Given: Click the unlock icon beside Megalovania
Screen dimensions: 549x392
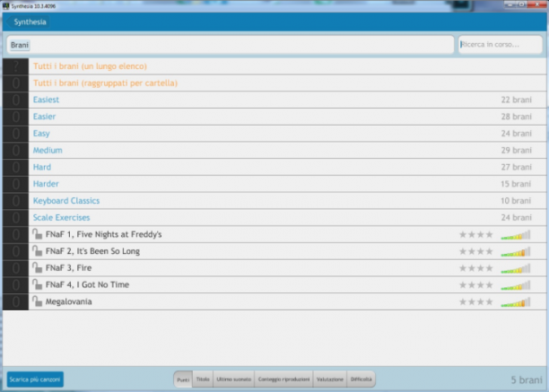Looking at the screenshot, I should [37, 301].
